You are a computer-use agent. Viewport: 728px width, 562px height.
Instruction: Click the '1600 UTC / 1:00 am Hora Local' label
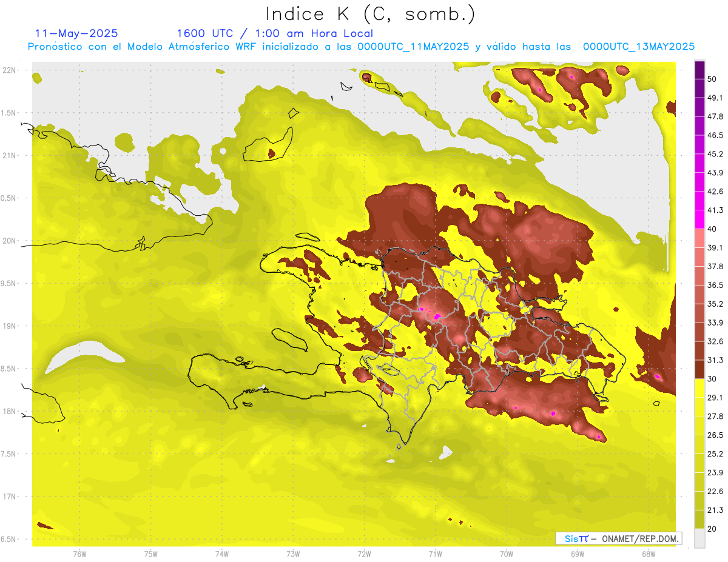click(x=275, y=33)
